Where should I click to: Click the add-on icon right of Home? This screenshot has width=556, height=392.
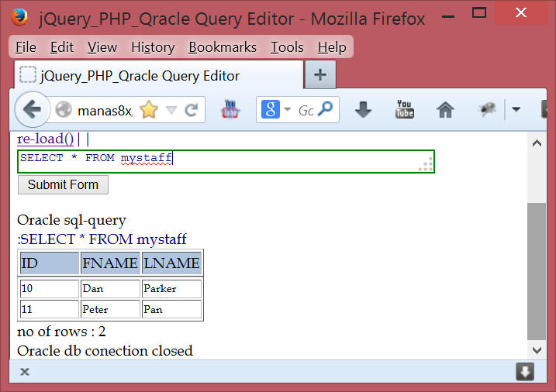487,110
